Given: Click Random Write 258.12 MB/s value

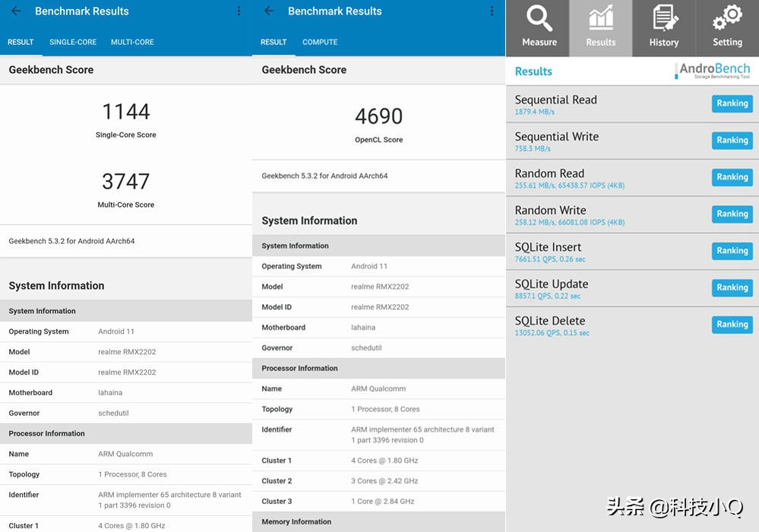Looking at the screenshot, I should 569,222.
